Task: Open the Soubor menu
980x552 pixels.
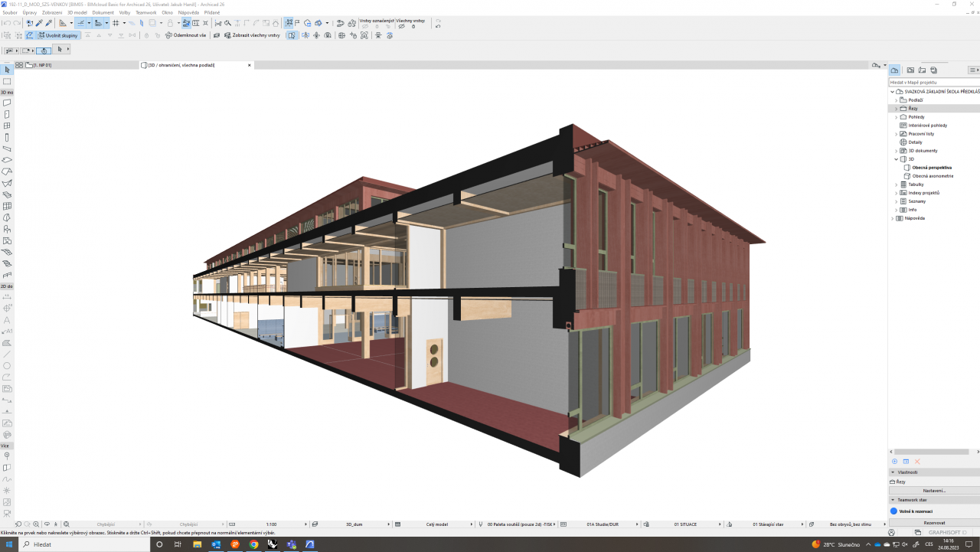Action: click(10, 13)
